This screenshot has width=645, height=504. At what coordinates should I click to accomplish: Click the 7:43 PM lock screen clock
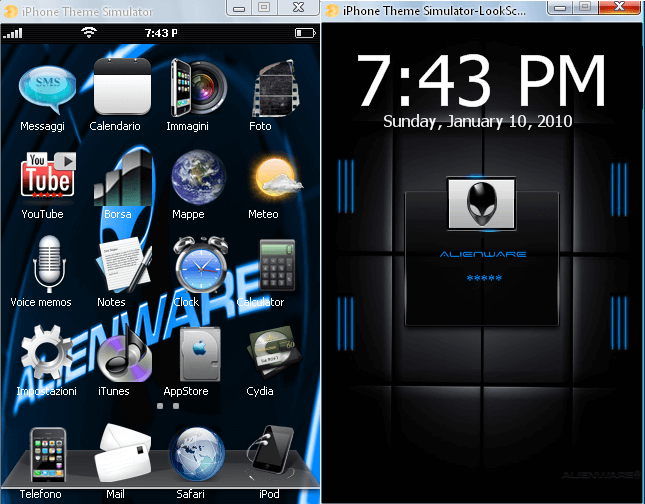pos(482,81)
